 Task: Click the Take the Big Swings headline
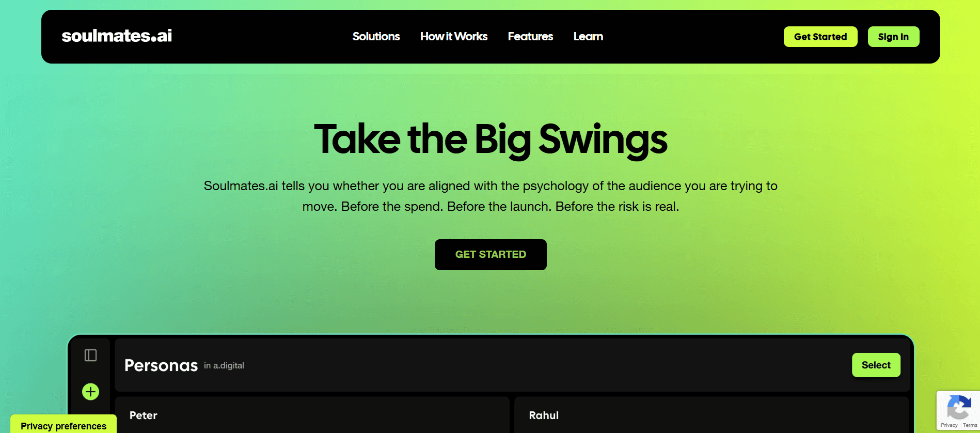[491, 140]
